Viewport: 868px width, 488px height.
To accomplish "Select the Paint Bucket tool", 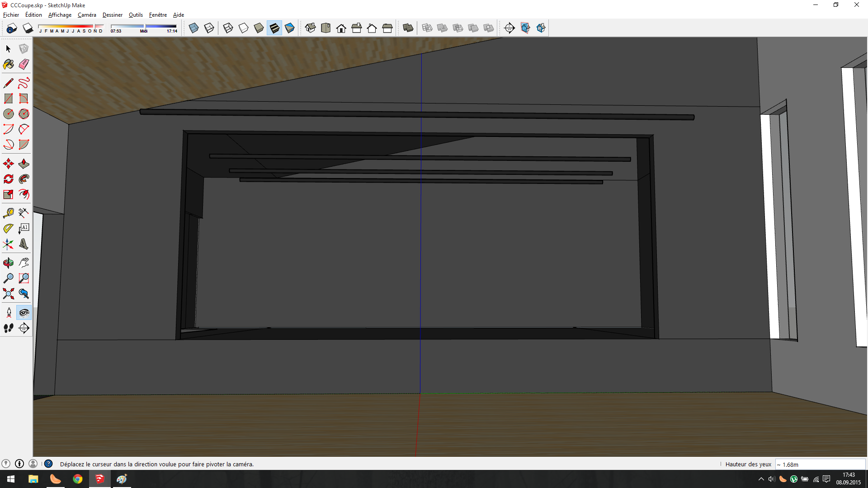I will [8, 64].
